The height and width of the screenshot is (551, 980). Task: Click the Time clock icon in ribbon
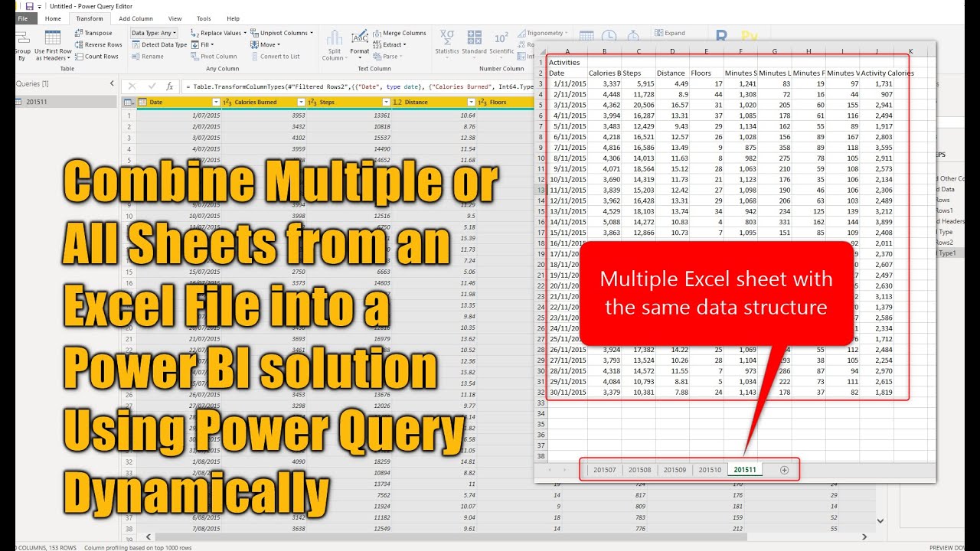click(609, 36)
